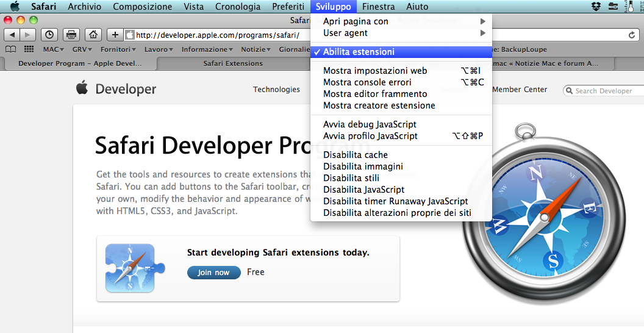Open the Notizie bookmarks dropdown
The image size is (644, 333).
point(256,49)
